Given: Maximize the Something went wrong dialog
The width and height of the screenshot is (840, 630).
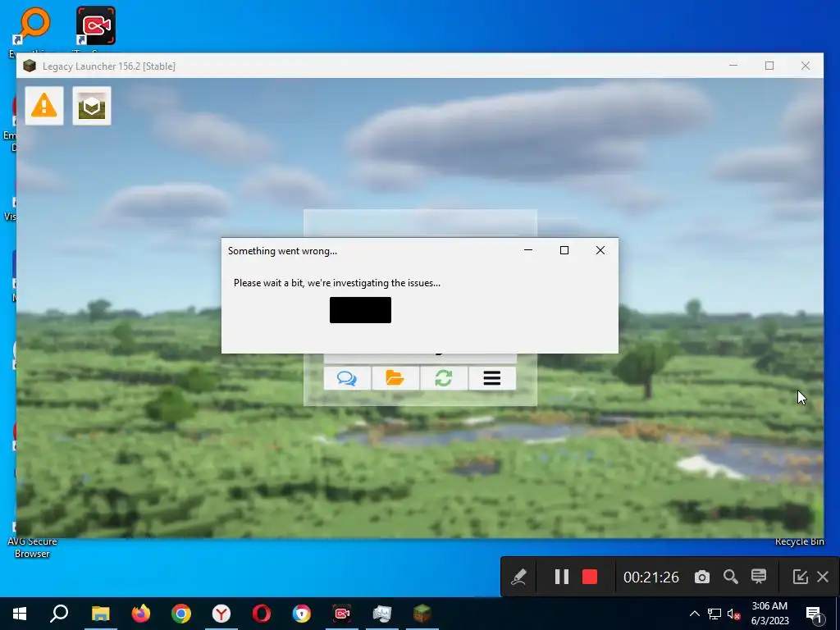Looking at the screenshot, I should pos(564,250).
